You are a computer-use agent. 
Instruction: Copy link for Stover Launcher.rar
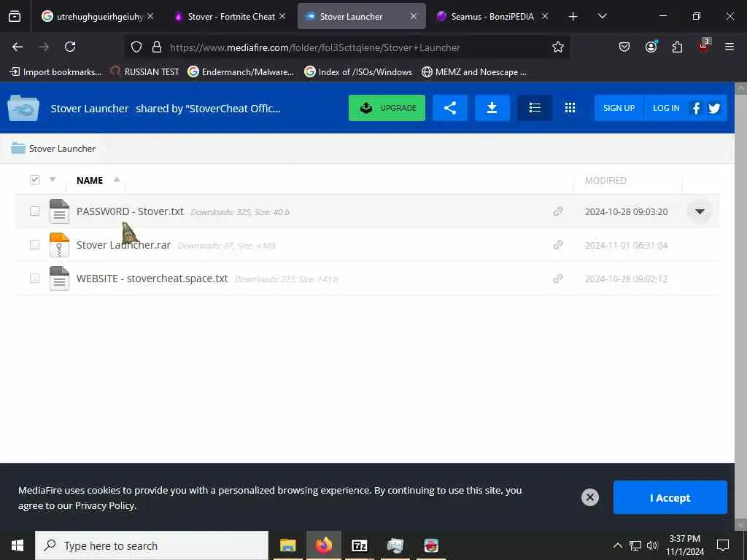pyautogui.click(x=558, y=245)
